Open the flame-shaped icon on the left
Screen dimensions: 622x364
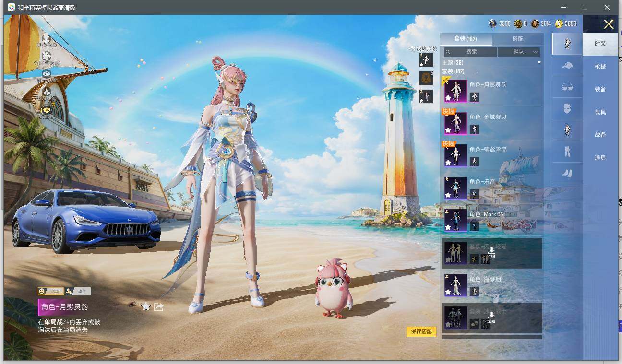coord(47,91)
